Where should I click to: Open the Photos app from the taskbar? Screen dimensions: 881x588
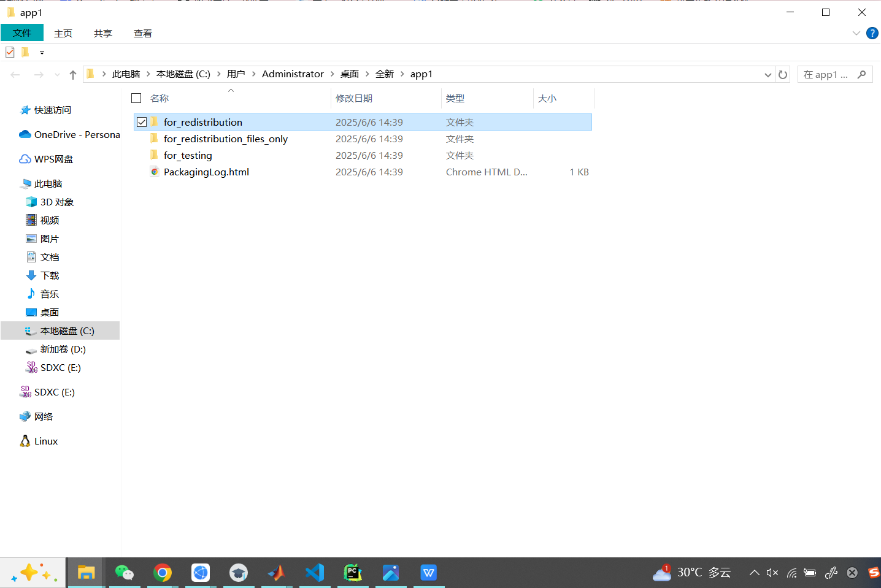click(x=391, y=573)
